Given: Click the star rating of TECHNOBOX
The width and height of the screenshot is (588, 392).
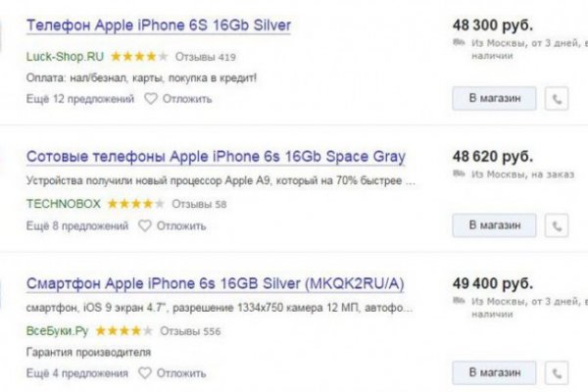Looking at the screenshot, I should click(136, 205).
